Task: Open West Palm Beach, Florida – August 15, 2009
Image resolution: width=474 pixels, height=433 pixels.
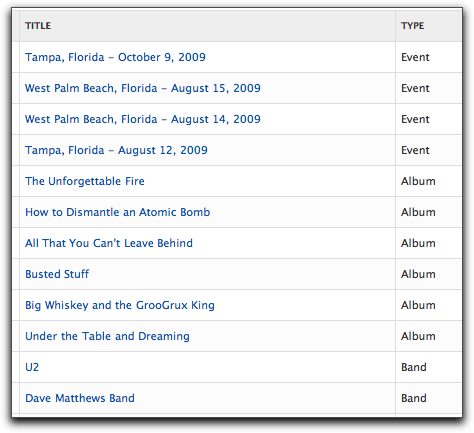Action: pos(143,88)
